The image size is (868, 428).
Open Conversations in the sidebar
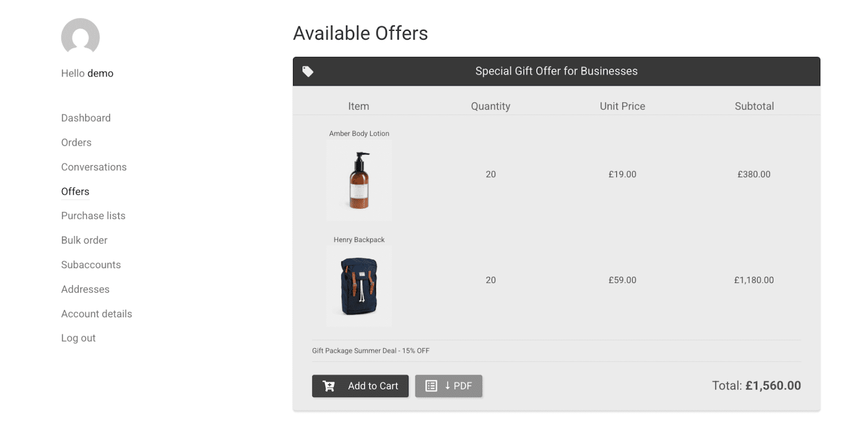pyautogui.click(x=94, y=167)
